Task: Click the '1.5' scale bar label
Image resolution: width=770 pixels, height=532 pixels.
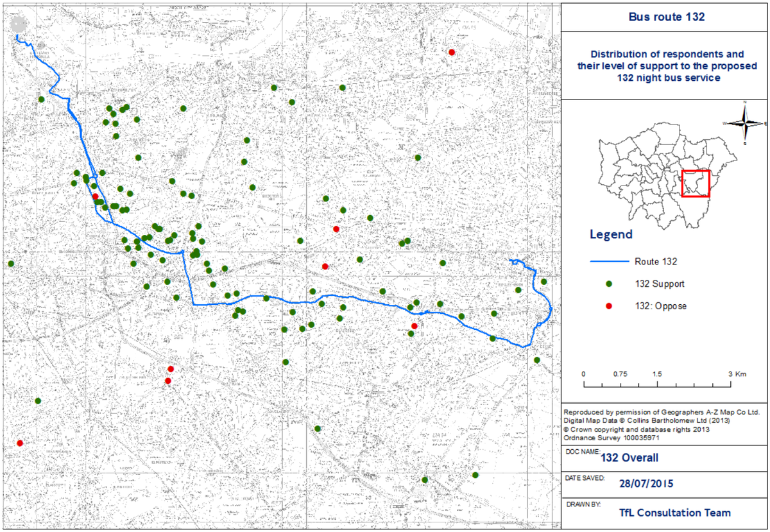Action: pos(657,373)
